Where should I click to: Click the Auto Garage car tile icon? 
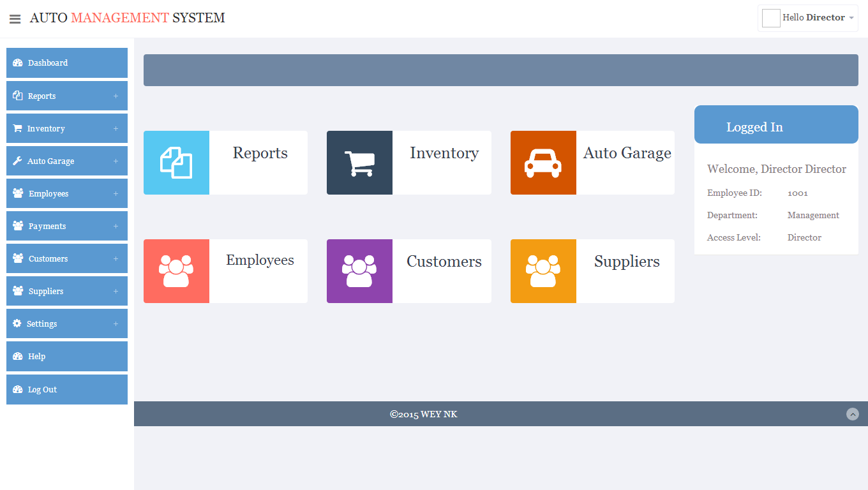click(542, 163)
